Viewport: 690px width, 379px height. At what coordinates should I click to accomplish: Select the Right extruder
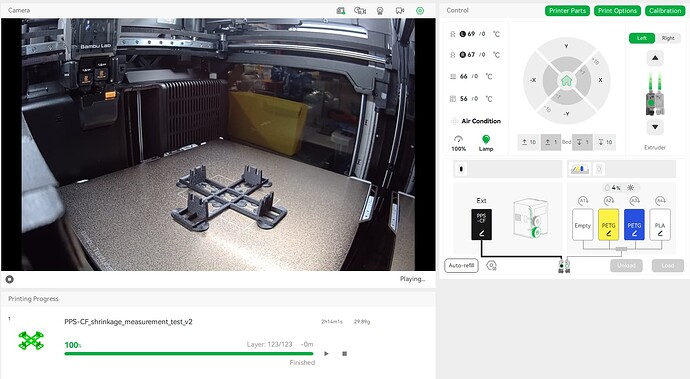668,38
